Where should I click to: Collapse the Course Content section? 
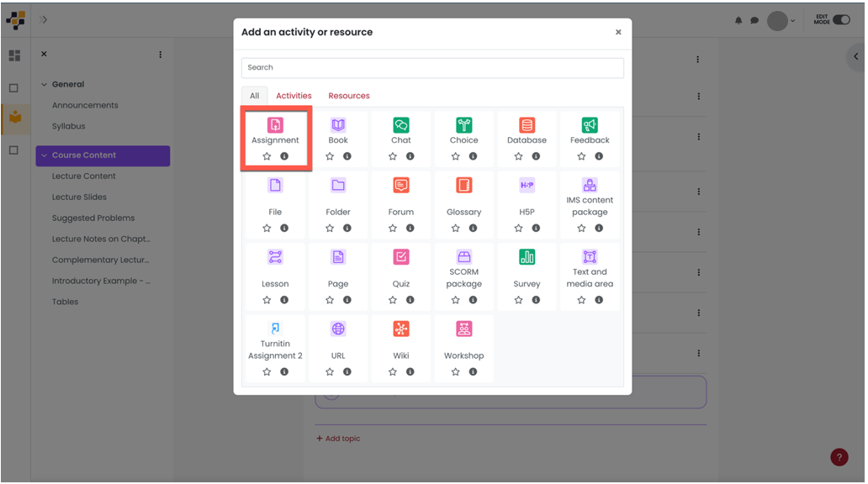click(45, 155)
